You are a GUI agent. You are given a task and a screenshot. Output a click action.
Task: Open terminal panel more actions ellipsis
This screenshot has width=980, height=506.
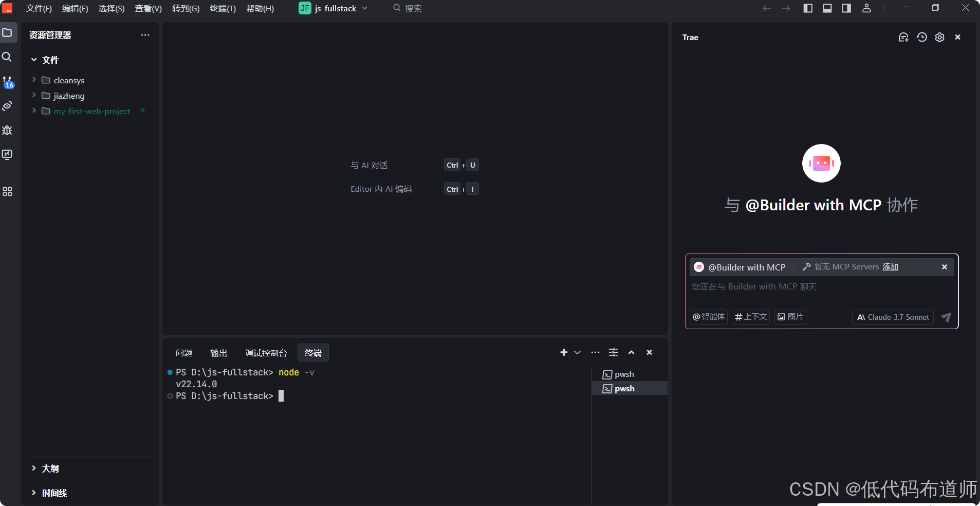point(595,352)
